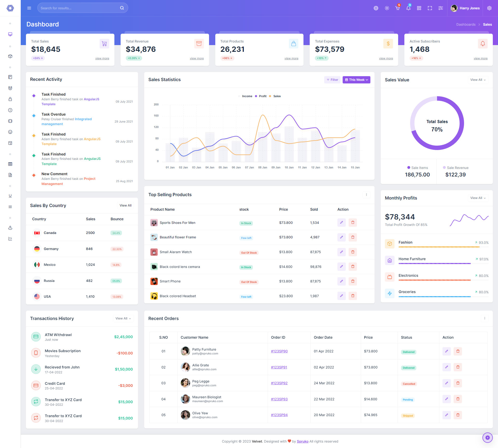Open order ID #123SP92 link

point(279,383)
